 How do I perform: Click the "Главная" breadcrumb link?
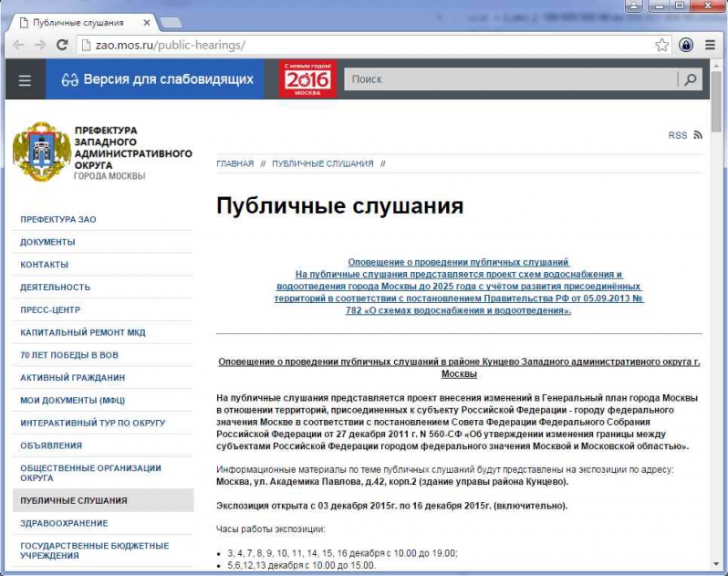pos(234,163)
